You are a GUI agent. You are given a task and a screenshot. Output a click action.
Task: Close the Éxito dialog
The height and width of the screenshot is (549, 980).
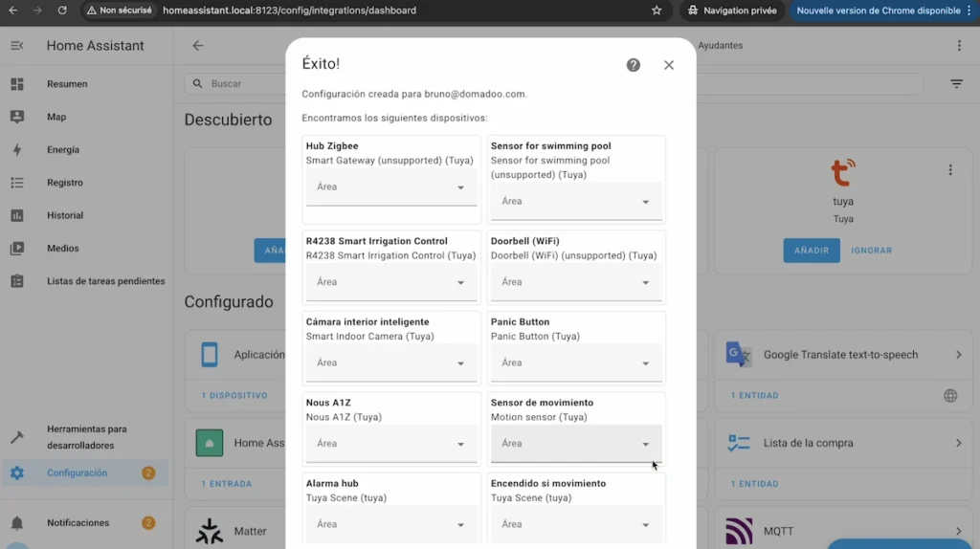tap(669, 65)
